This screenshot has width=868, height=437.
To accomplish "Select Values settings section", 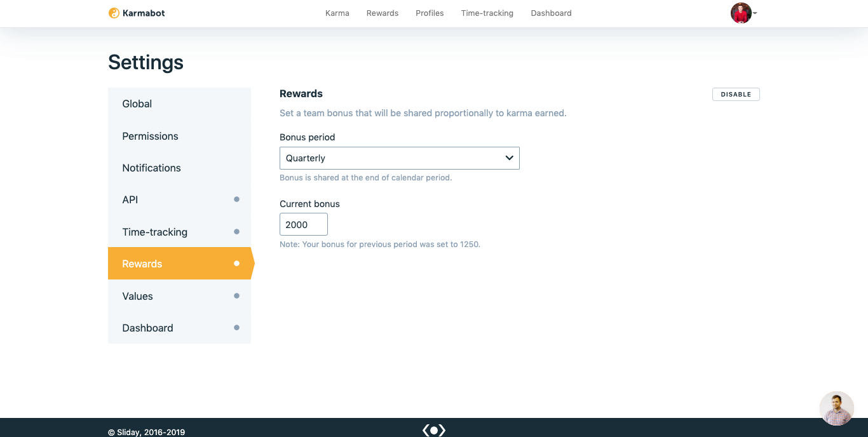I will 179,296.
